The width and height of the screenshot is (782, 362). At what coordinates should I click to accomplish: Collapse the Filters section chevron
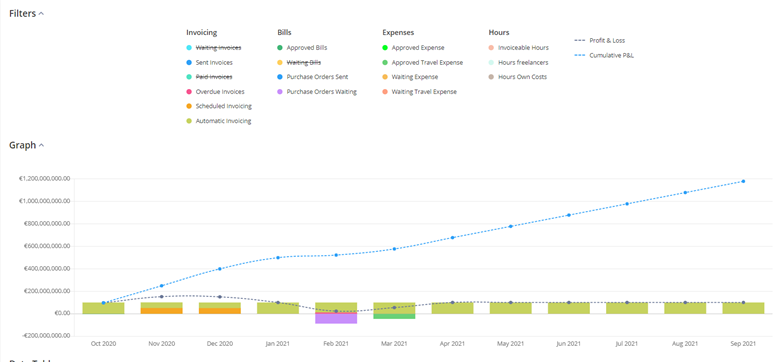[41, 14]
